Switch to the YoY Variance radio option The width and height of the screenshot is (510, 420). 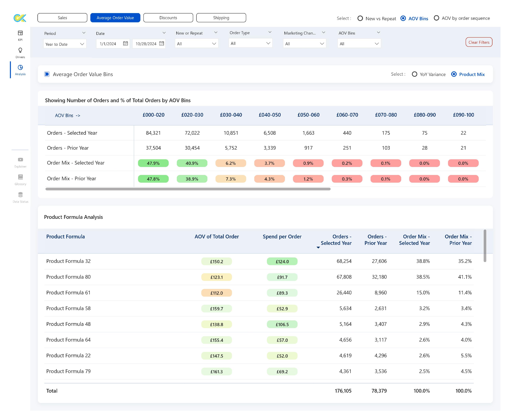click(x=414, y=74)
